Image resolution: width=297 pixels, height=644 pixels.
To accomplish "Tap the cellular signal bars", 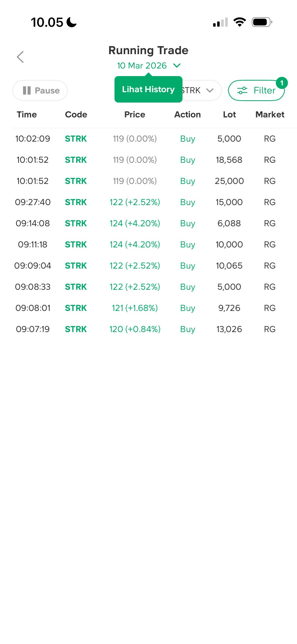I will click(220, 22).
